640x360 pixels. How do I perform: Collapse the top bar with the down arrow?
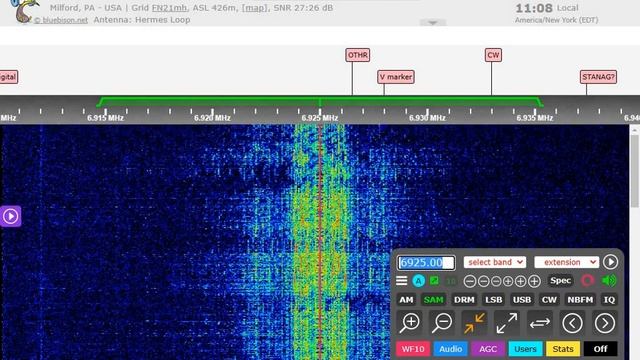coord(433,23)
